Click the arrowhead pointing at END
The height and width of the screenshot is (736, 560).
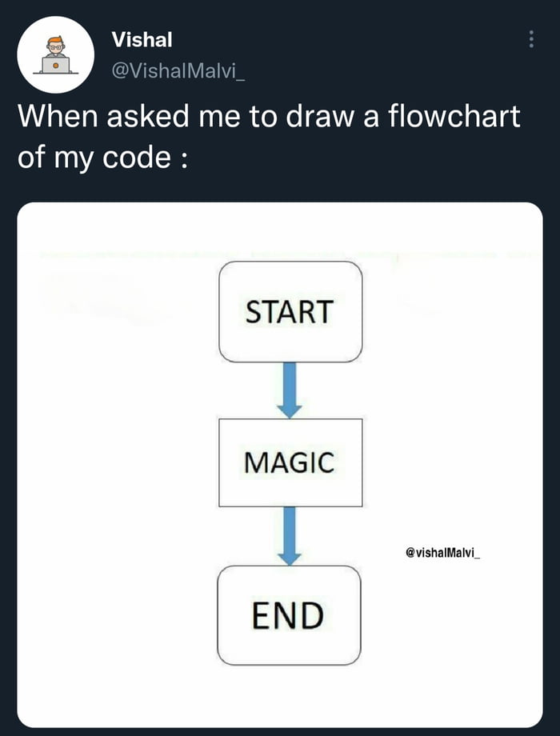click(x=290, y=560)
